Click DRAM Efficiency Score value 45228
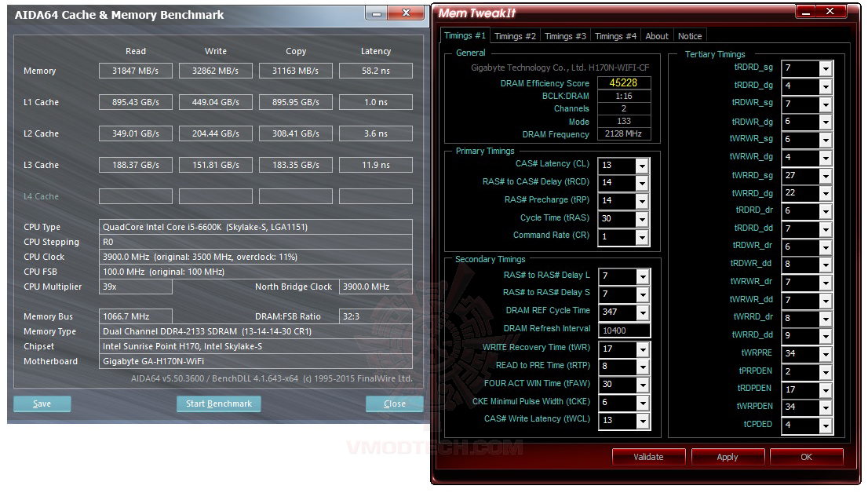Viewport: 868px width, 493px height. [x=623, y=83]
